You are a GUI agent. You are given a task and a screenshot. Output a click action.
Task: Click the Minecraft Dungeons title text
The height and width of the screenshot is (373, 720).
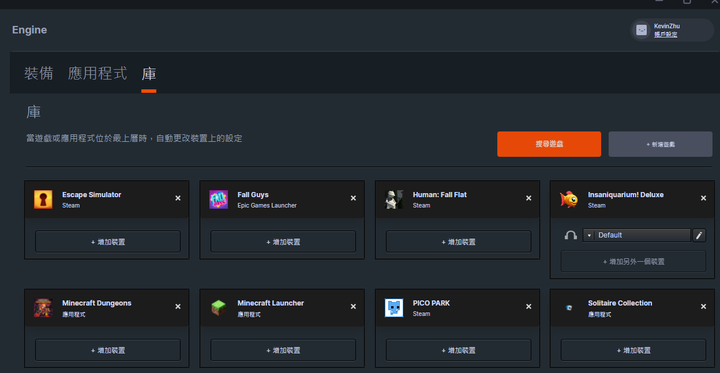[x=96, y=303]
